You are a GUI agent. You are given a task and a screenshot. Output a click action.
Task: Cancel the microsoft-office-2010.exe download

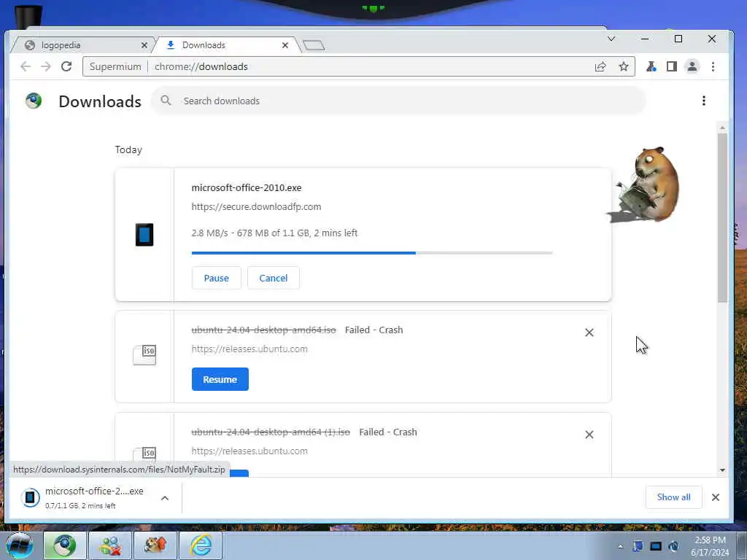click(274, 278)
